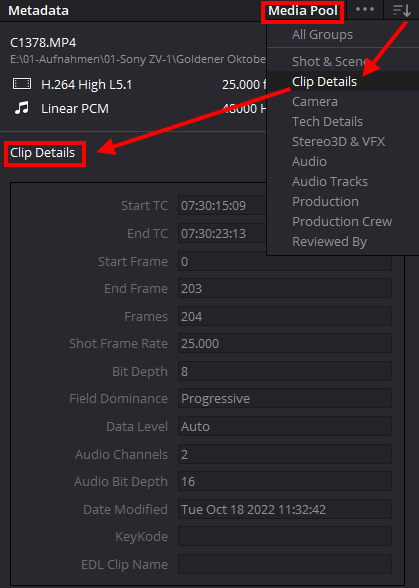Choose Camera metadata group
Viewport: 419px width, 588px height.
(315, 102)
